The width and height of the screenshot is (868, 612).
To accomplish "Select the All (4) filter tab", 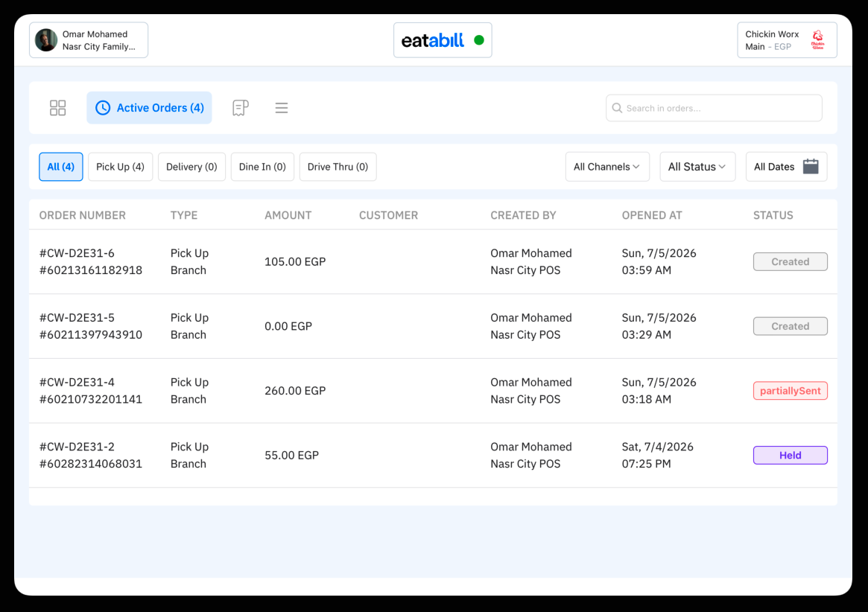I will click(61, 167).
